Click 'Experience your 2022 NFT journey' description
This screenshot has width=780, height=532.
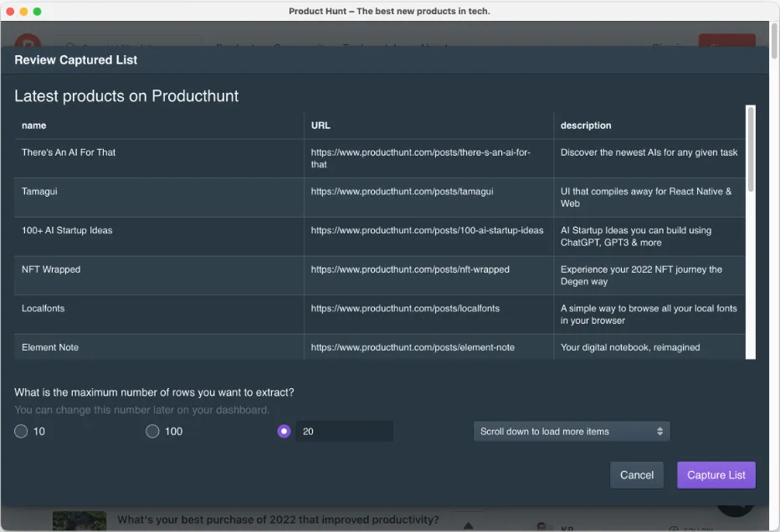click(x=641, y=275)
